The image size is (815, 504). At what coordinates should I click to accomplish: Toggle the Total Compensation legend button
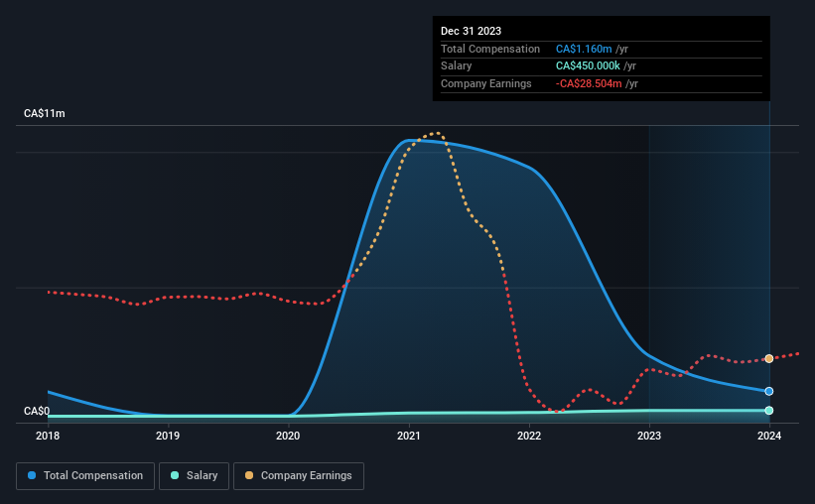85,476
